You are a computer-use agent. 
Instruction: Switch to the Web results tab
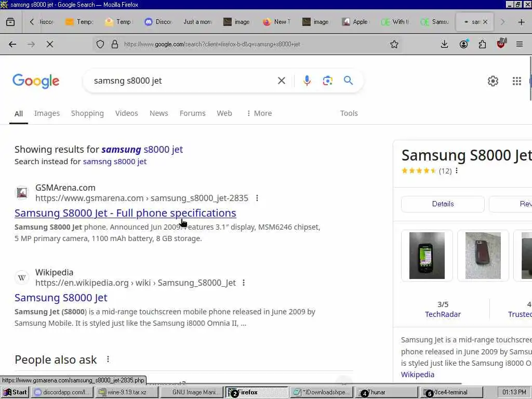click(x=224, y=113)
